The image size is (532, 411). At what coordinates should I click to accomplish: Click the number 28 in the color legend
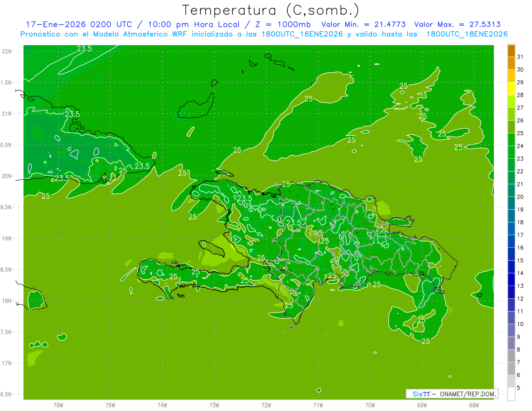click(x=520, y=95)
